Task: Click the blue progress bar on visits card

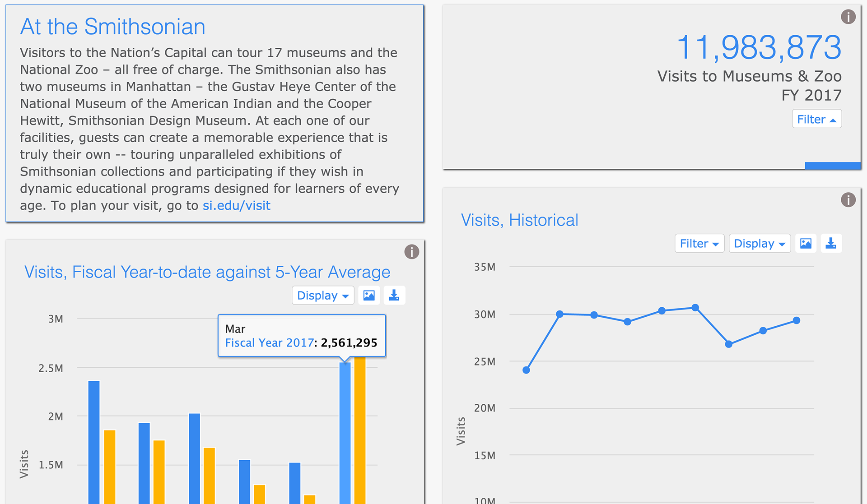Action: point(833,166)
